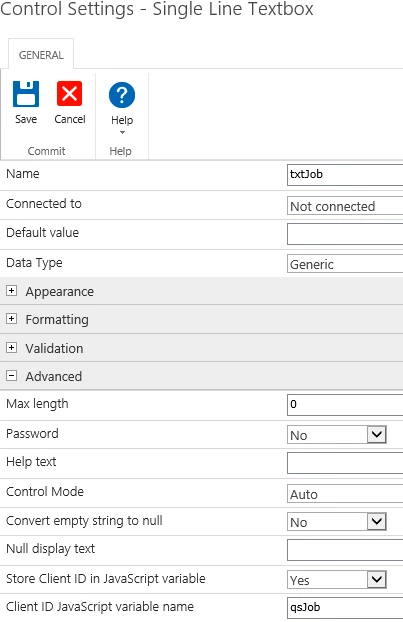The height and width of the screenshot is (622, 403).
Task: Collapse the Advanced section minus icon
Action: 12,376
